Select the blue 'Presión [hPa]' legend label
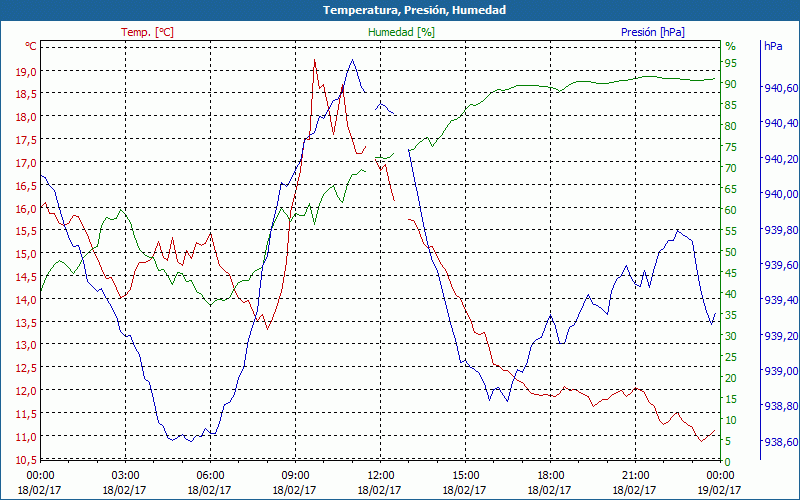Image resolution: width=800 pixels, height=500 pixels. coord(653,32)
